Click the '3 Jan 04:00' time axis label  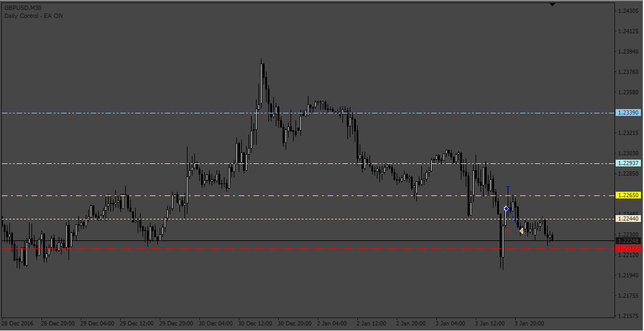(451, 323)
